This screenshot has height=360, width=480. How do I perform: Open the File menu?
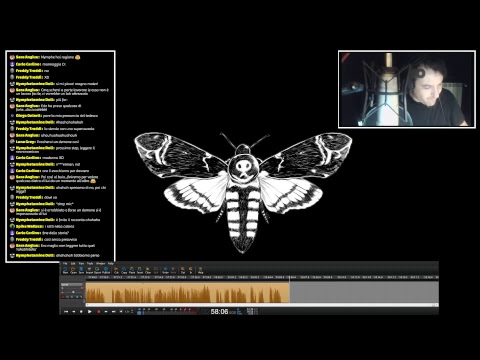click(x=65, y=263)
